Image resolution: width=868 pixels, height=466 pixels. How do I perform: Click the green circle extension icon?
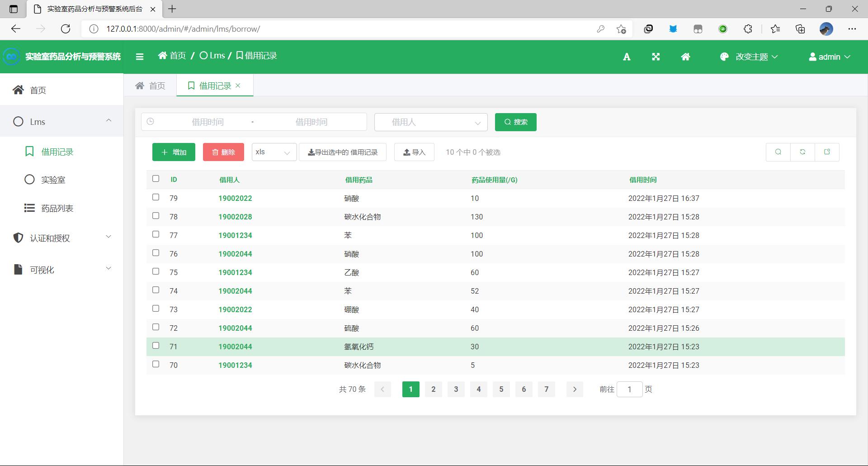pyautogui.click(x=723, y=29)
